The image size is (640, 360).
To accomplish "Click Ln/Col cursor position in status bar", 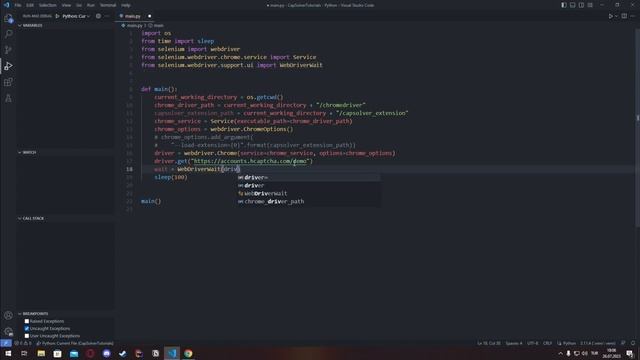I will 489,343.
